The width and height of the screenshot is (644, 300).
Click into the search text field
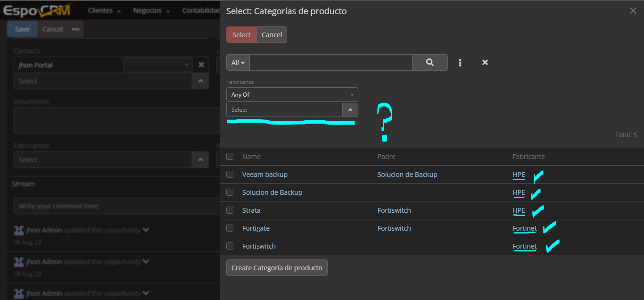click(330, 62)
